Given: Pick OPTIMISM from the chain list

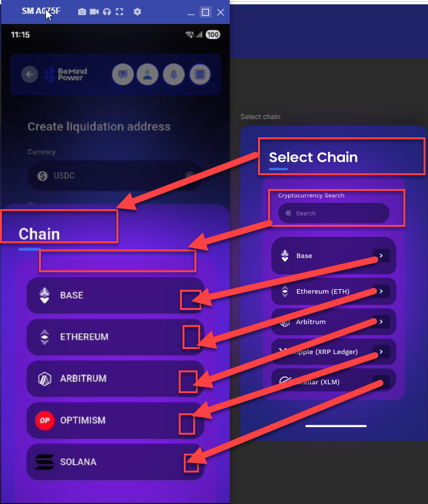Looking at the screenshot, I should [115, 420].
